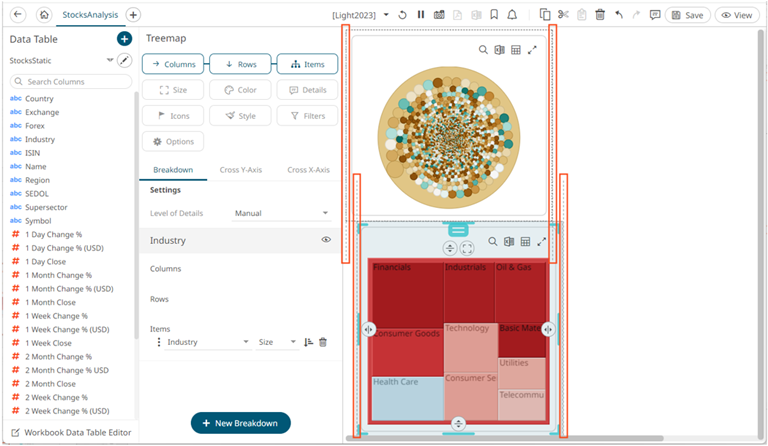The width and height of the screenshot is (768, 446).
Task: Click the Search Columns field
Action: [x=70, y=81]
